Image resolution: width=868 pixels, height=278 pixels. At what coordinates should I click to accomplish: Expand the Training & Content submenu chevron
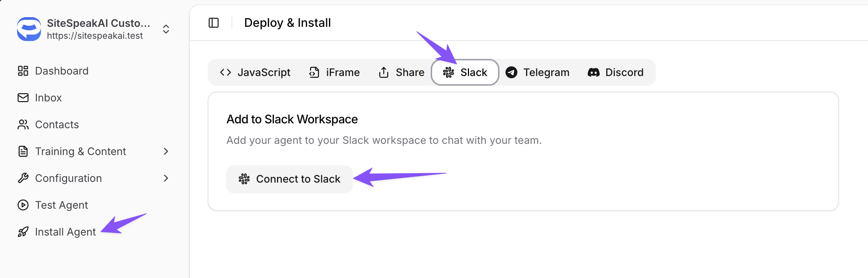tap(166, 151)
